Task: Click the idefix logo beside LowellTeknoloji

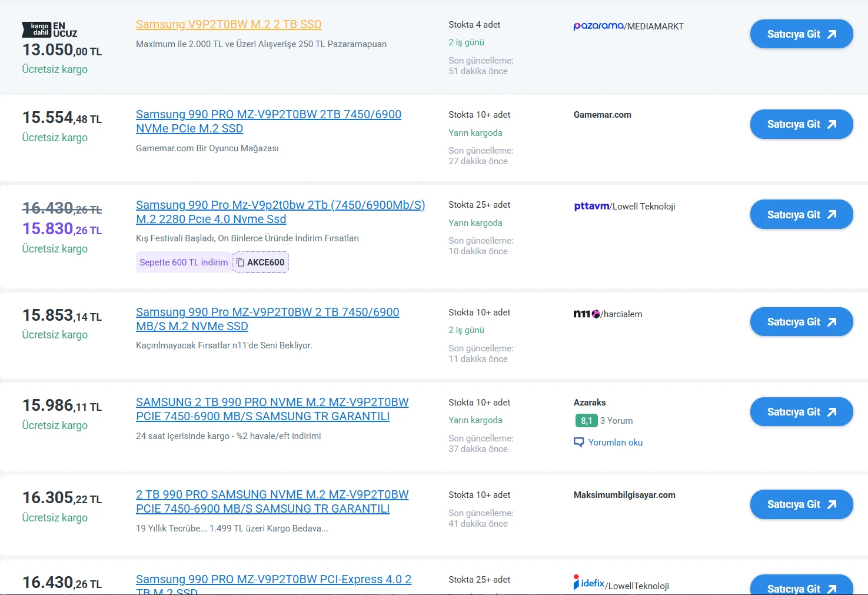Action: [x=589, y=583]
